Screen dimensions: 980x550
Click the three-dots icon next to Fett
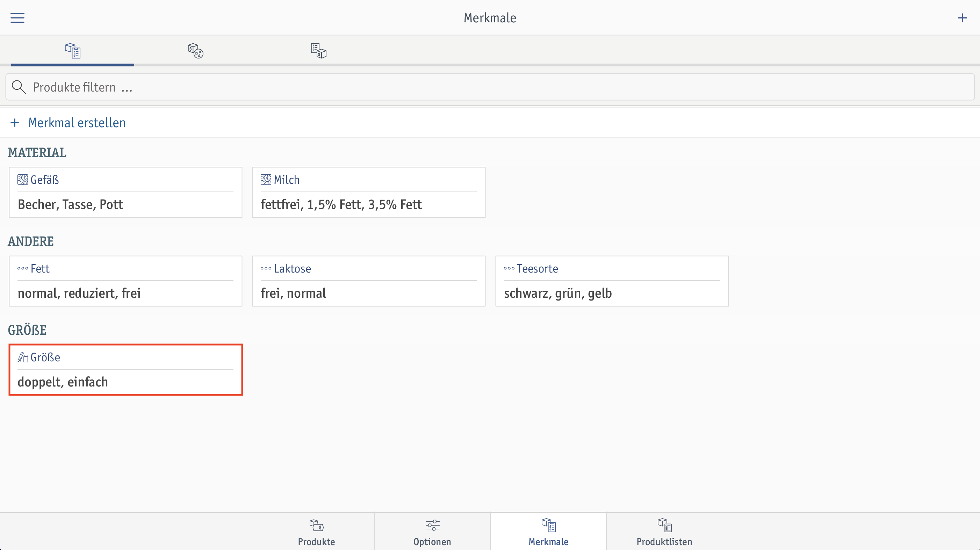click(x=22, y=268)
